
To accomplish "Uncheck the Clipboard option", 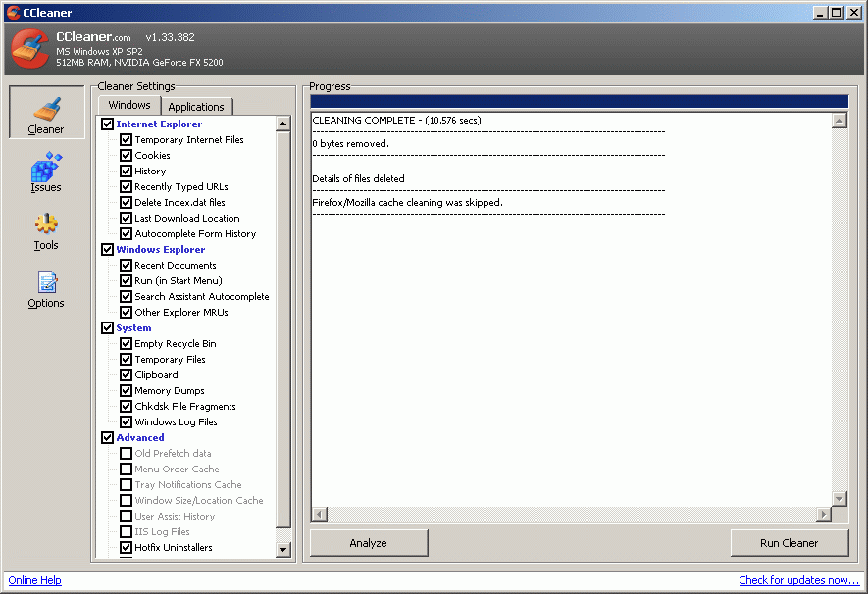I will 127,375.
